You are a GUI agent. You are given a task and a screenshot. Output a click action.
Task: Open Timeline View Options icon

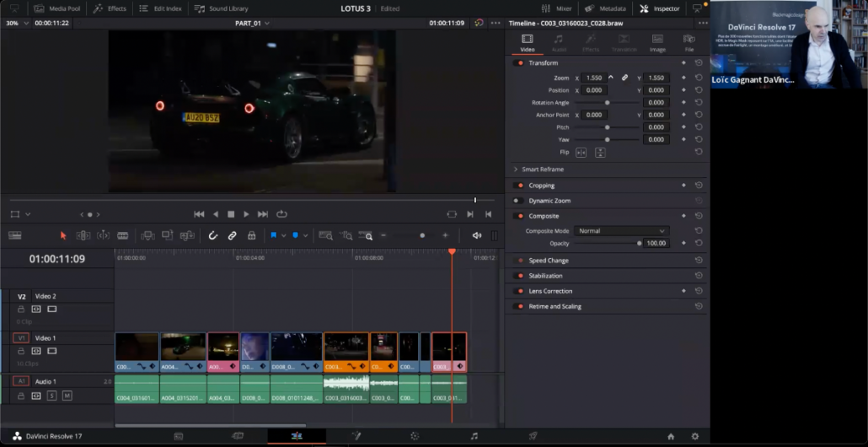pos(15,235)
